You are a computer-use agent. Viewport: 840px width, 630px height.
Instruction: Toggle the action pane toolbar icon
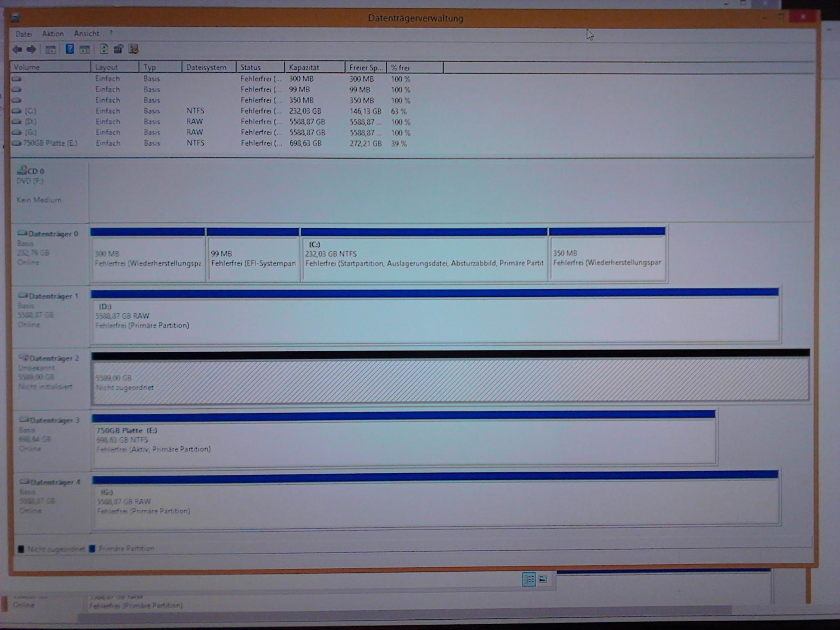[85, 50]
